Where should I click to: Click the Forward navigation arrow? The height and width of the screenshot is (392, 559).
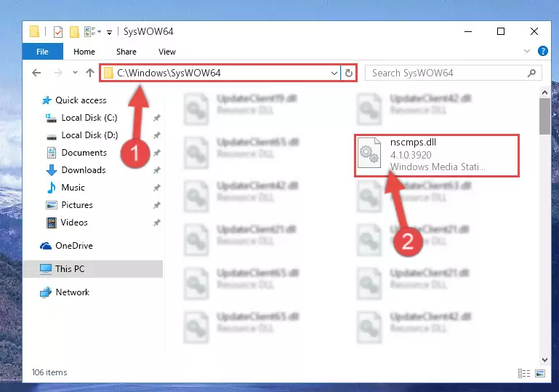pyautogui.click(x=57, y=73)
